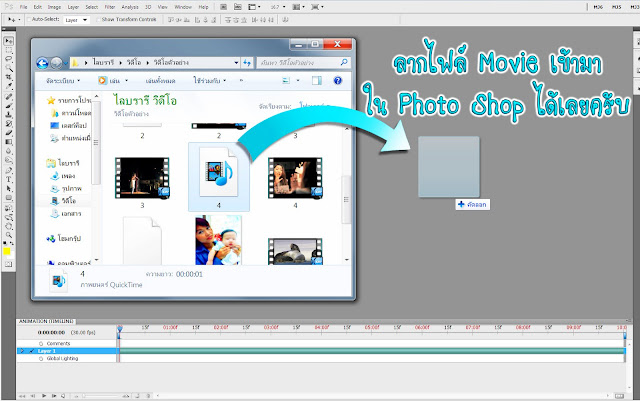Select the baby photo thumbnail
The image size is (640, 401).
tap(218, 240)
